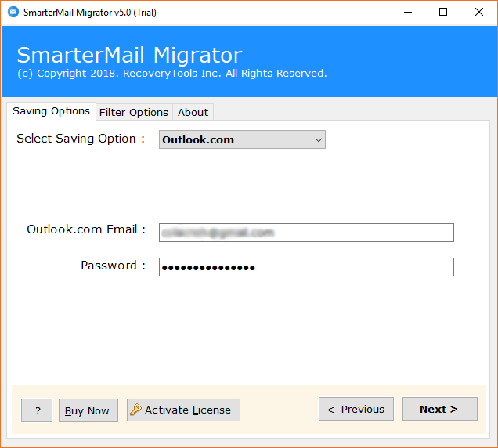Screen dimensions: 498x448
Task: Click the 'Select Saving Option :' label
Action: (x=81, y=139)
